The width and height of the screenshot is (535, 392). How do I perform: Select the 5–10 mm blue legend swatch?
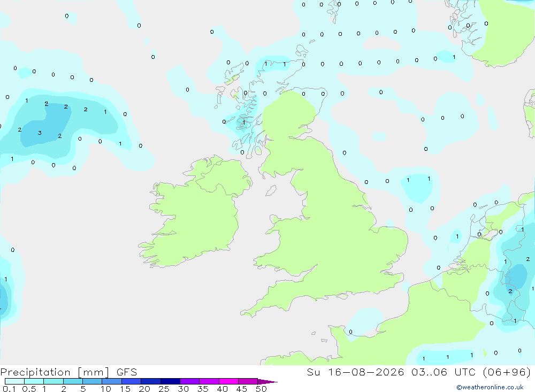coord(93,381)
